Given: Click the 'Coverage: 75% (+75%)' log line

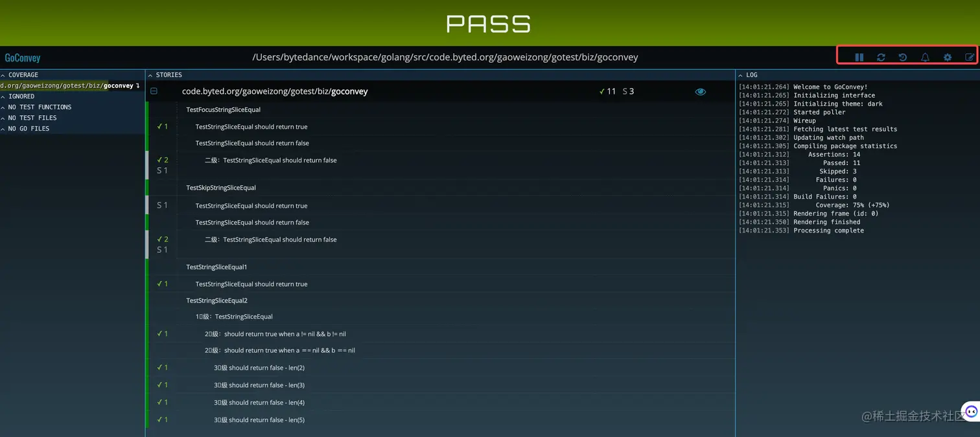Looking at the screenshot, I should coord(814,205).
